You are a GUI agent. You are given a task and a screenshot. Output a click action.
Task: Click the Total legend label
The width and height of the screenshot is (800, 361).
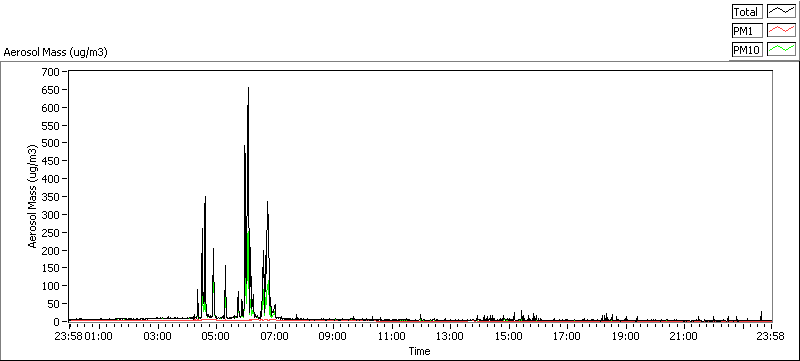(x=746, y=12)
